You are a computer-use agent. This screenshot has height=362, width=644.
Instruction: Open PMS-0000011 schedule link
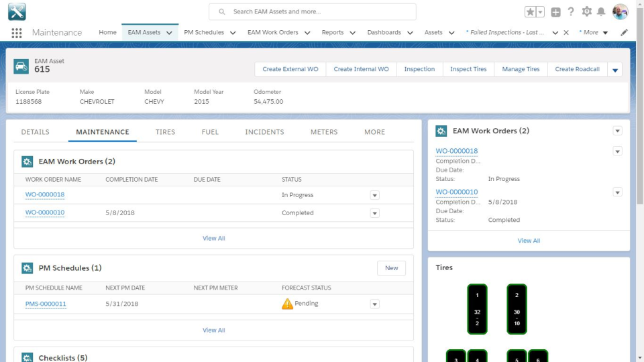[46, 304]
